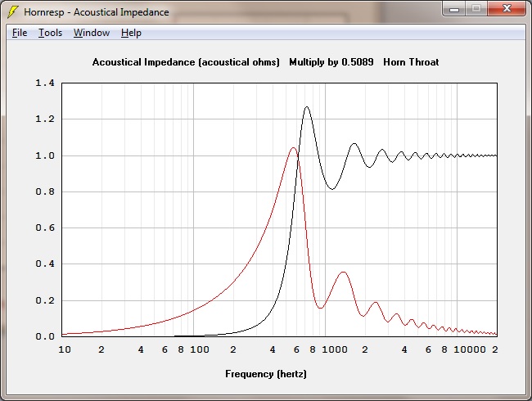Click the 'Hornresp - Acoustical Impedance' window title
The image size is (532, 401).
(x=97, y=12)
